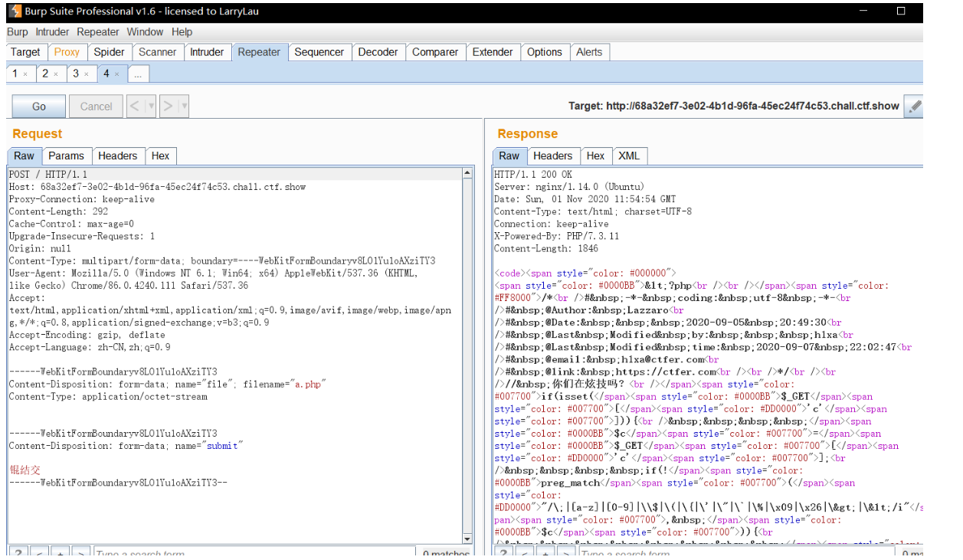This screenshot has height=560, width=963.
Task: Show the Request Hex view
Action: tap(161, 156)
